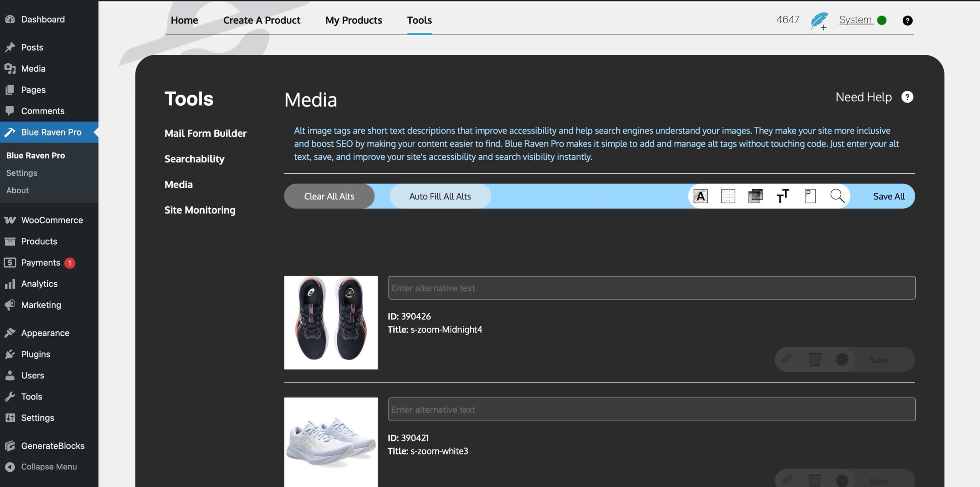Click alt text field for image 390426

pos(652,288)
